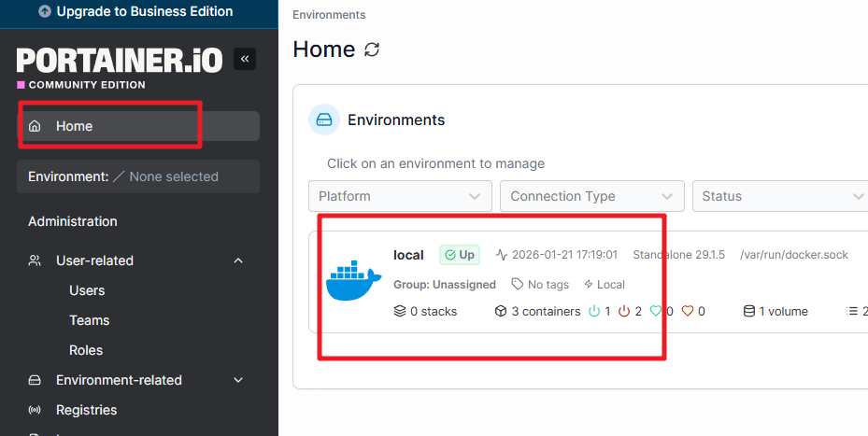Open the Environment-related menu item

pyautogui.click(x=119, y=380)
